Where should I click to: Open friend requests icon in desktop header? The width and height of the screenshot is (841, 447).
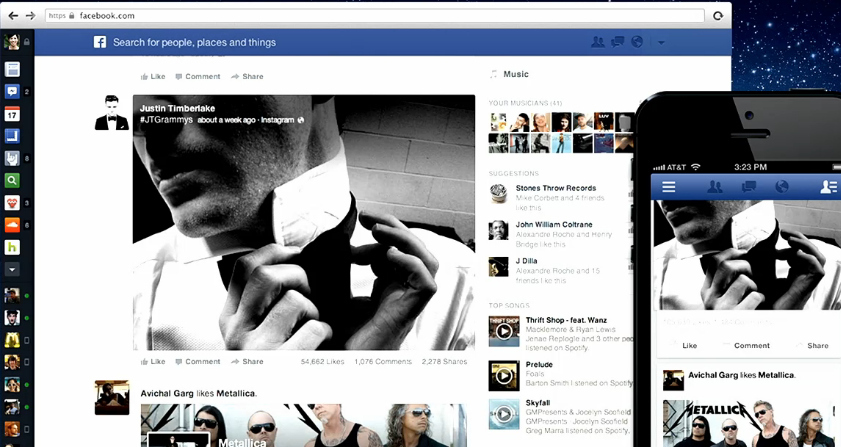coord(598,42)
